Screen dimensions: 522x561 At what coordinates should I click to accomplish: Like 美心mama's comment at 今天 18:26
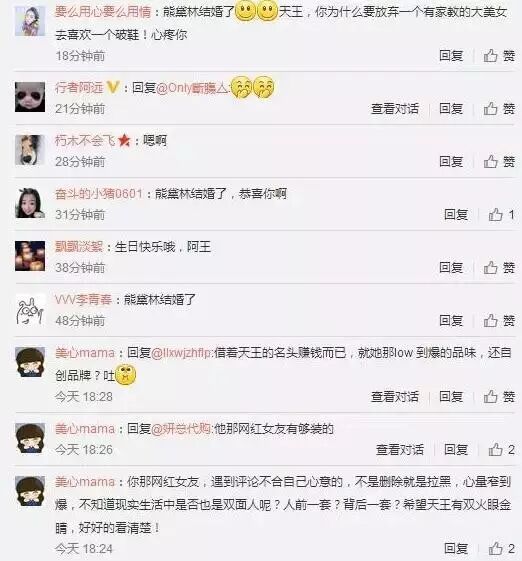(501, 449)
